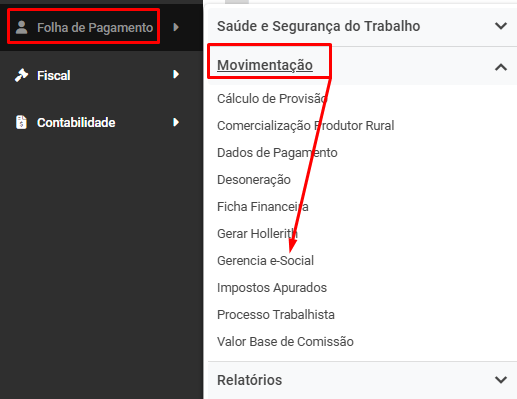Click the Desoneração option

pos(254,180)
